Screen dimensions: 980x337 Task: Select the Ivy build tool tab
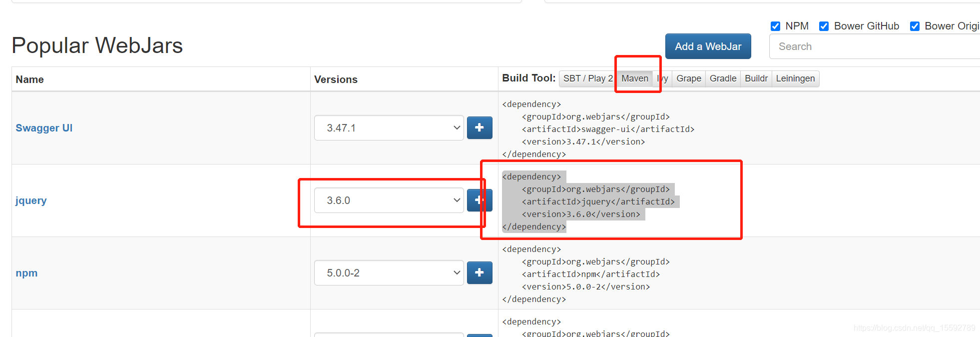coord(662,78)
